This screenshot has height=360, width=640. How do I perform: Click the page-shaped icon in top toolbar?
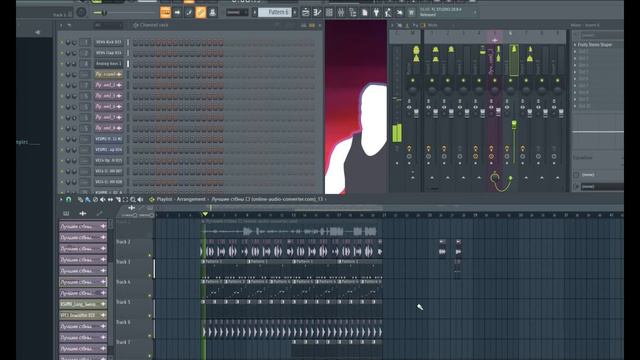click(x=364, y=13)
